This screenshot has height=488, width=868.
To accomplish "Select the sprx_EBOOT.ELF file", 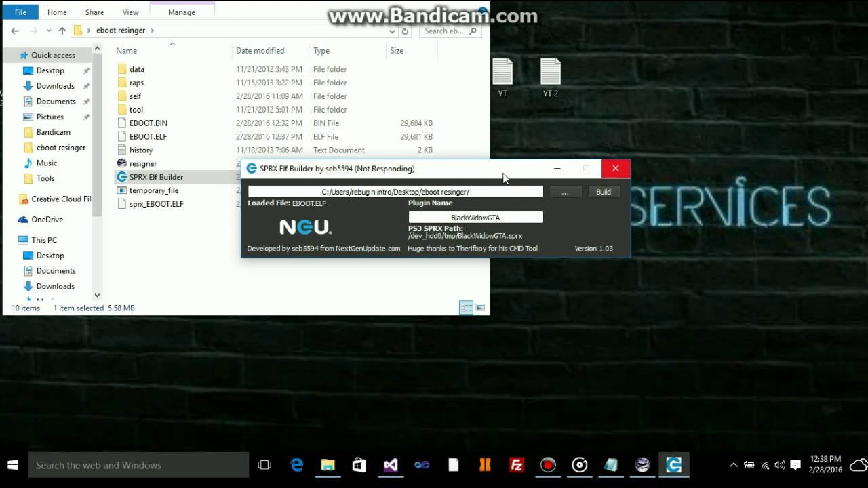I will tap(156, 204).
